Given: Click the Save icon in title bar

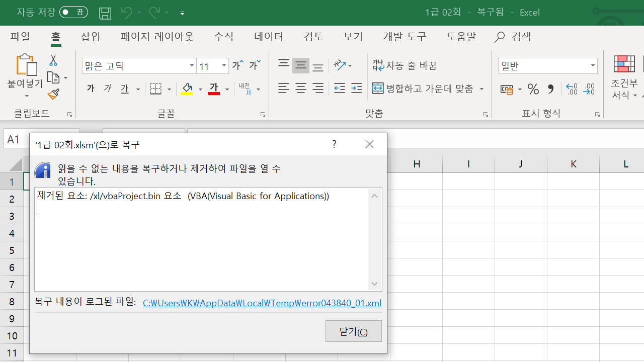Looking at the screenshot, I should tap(105, 13).
